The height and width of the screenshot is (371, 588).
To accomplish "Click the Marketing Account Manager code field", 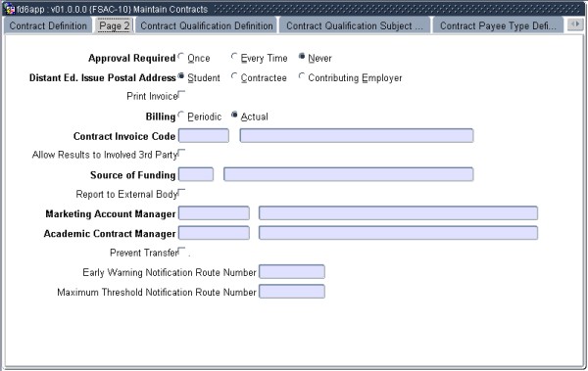I will [214, 213].
